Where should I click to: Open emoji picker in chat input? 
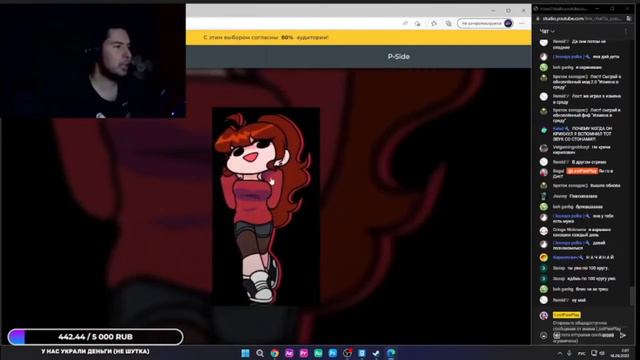pyautogui.click(x=544, y=336)
